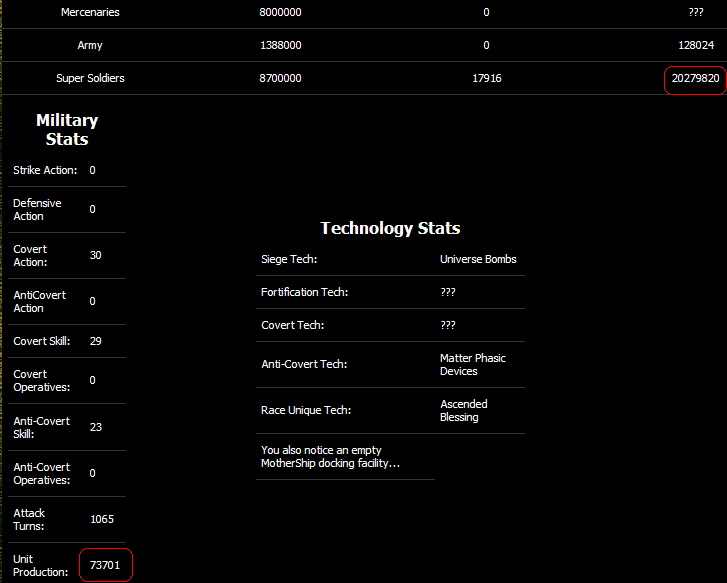Viewport: 727px width, 583px height.
Task: Click the Military Stats heading
Action: pyautogui.click(x=67, y=129)
